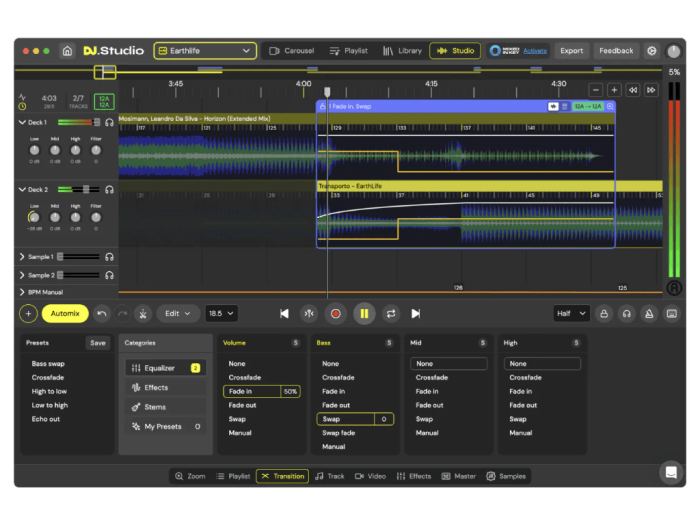Click the lock icon in transport bar
Image resolution: width=700 pixels, height=525 pixels.
tap(604, 313)
